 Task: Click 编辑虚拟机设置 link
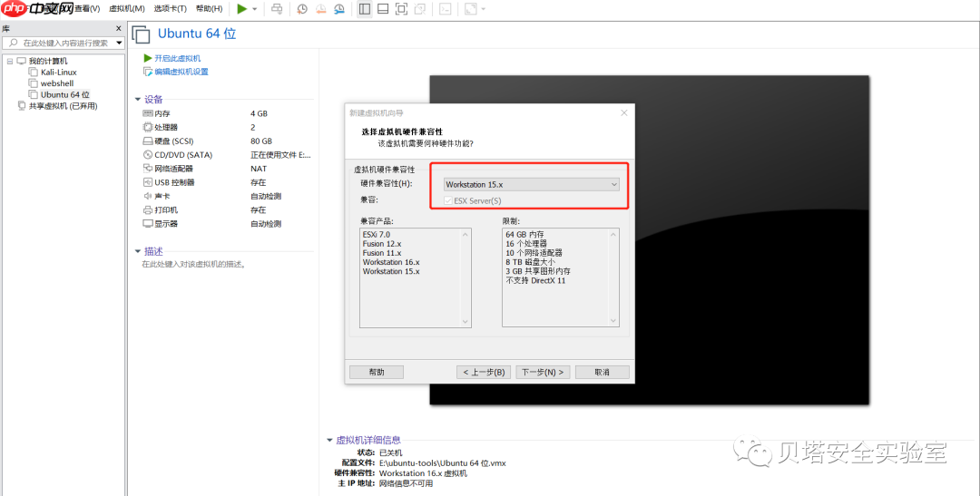181,72
